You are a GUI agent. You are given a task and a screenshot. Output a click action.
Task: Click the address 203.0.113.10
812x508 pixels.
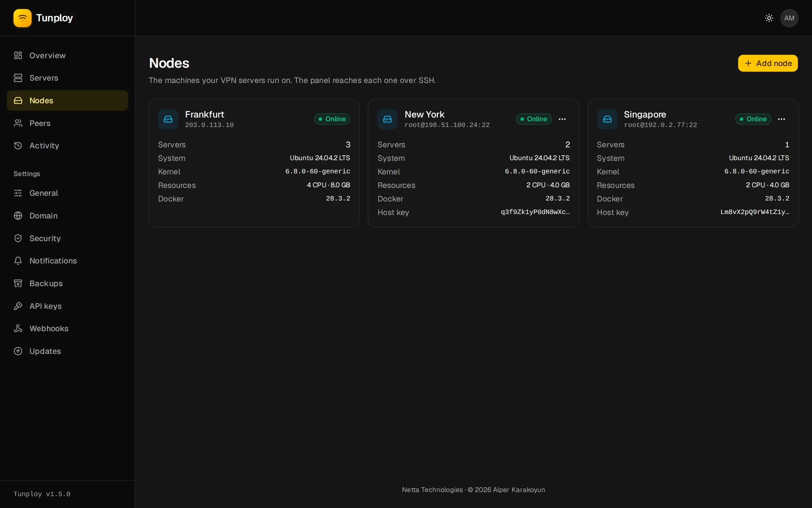(x=209, y=125)
